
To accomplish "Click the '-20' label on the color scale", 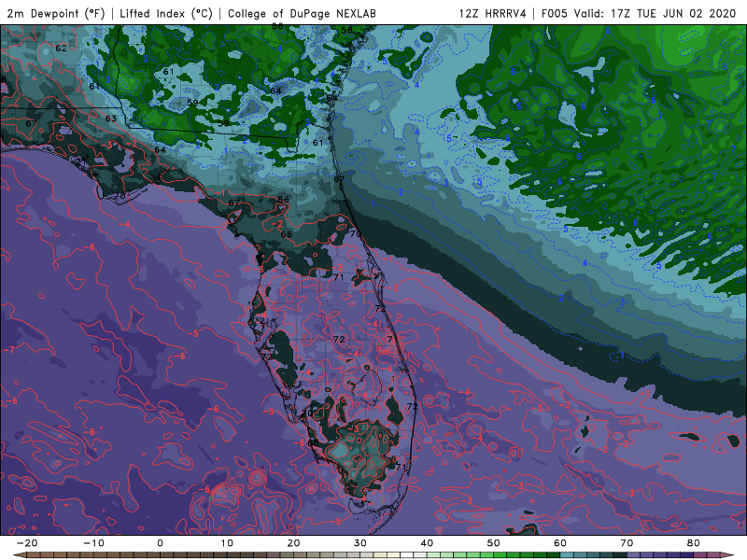I will click(27, 543).
